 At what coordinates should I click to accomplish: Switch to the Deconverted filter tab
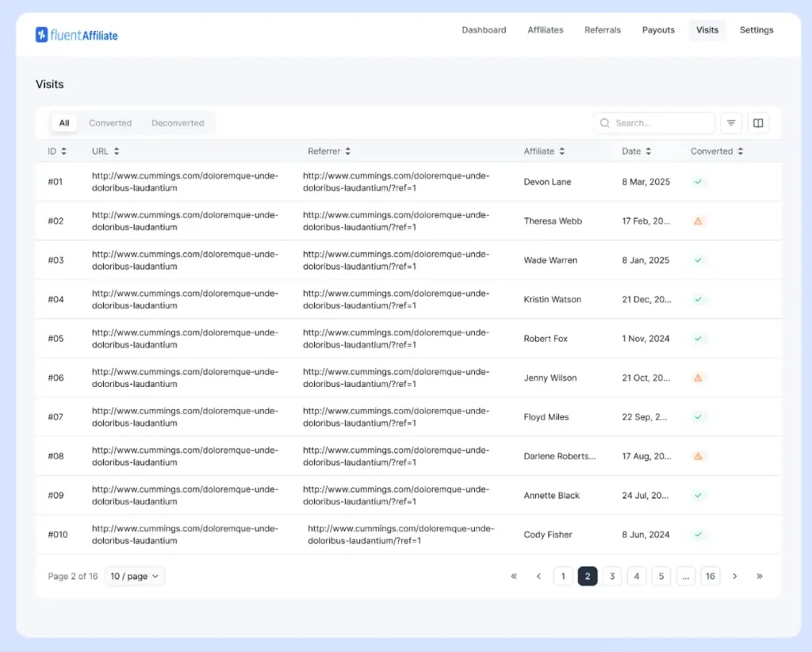(178, 123)
